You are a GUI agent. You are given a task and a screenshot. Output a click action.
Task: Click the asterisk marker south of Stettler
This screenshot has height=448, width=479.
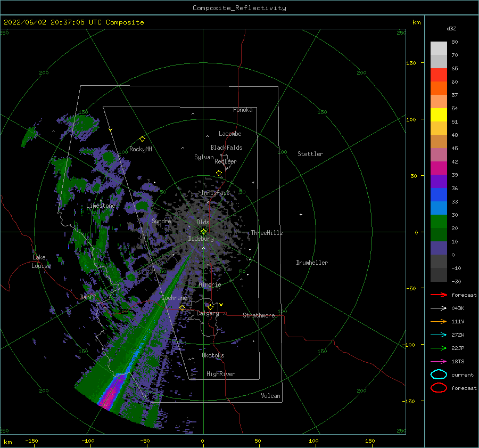click(x=253, y=183)
